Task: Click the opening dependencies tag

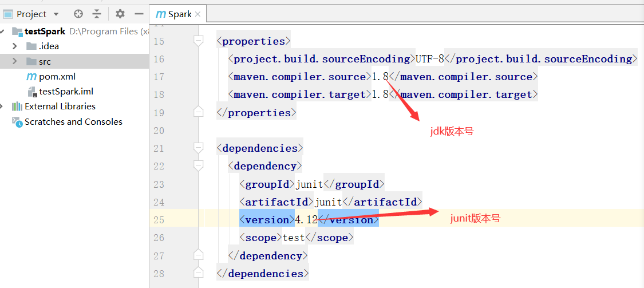Action: 260,148
